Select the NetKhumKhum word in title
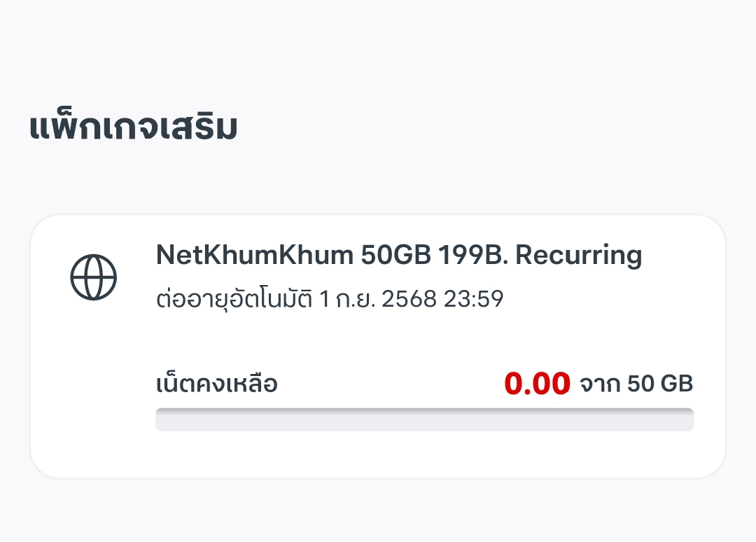Screen dimensions: 756x542 pyautogui.click(x=255, y=255)
